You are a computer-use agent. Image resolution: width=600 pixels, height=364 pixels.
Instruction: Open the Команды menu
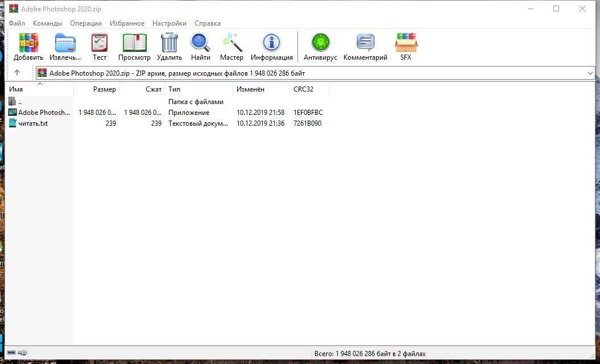(x=47, y=23)
